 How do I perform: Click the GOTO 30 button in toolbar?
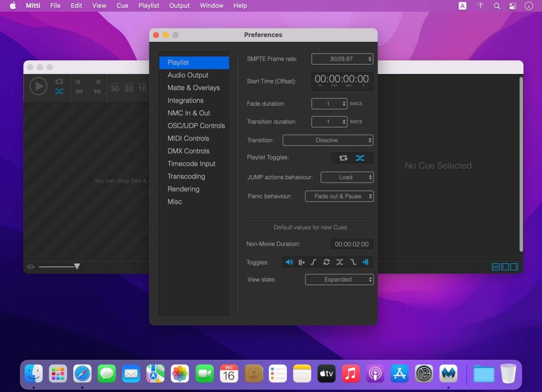click(115, 88)
